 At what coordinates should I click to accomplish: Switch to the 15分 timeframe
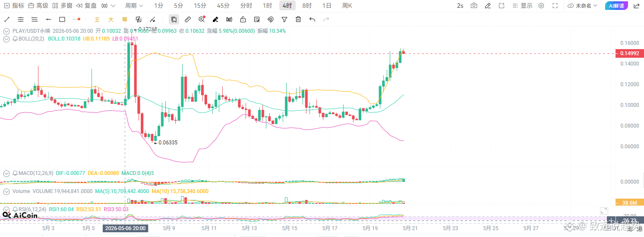click(200, 6)
